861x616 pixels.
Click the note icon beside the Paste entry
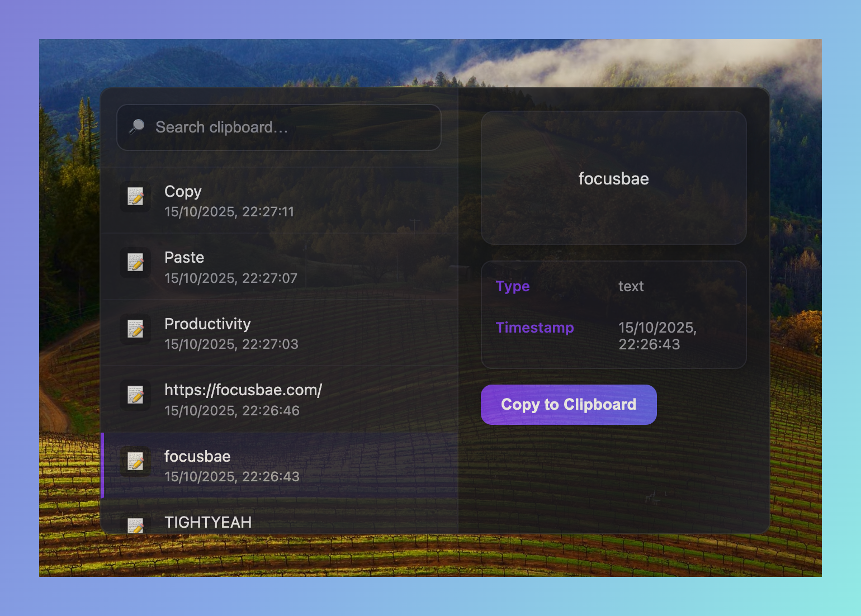(136, 263)
